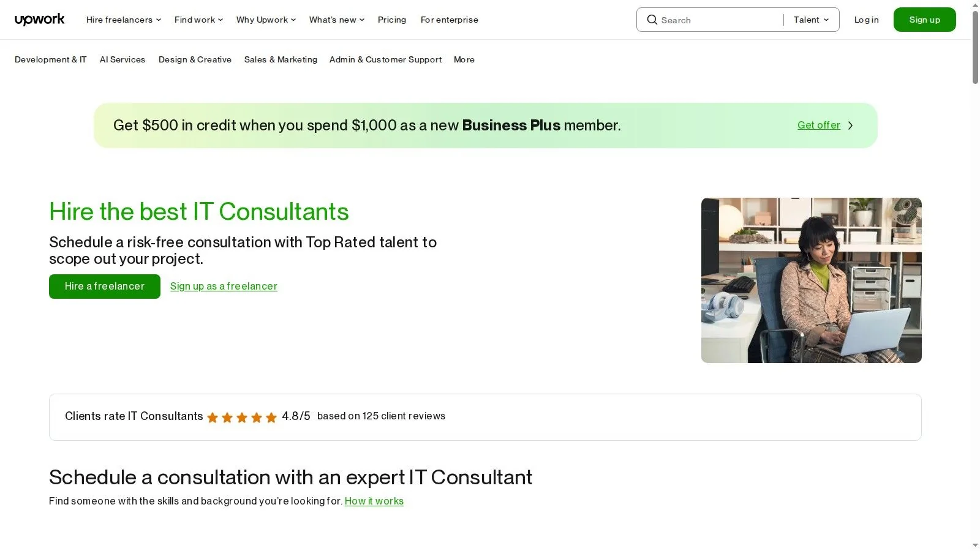Expand the Find work menu

[197, 20]
